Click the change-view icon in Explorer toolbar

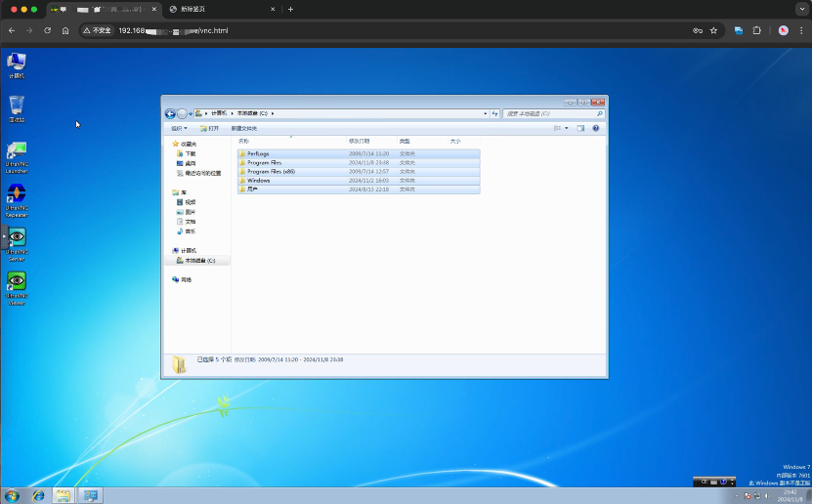tap(557, 128)
